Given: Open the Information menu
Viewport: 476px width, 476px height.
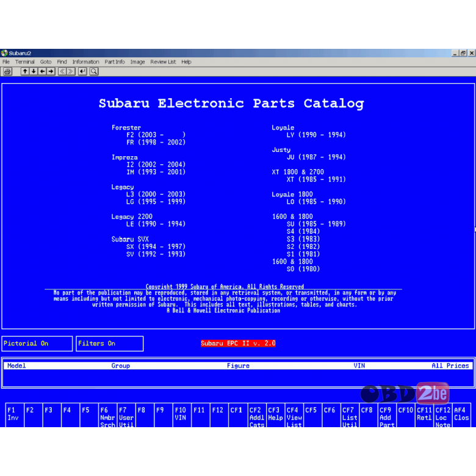Looking at the screenshot, I should [85, 62].
